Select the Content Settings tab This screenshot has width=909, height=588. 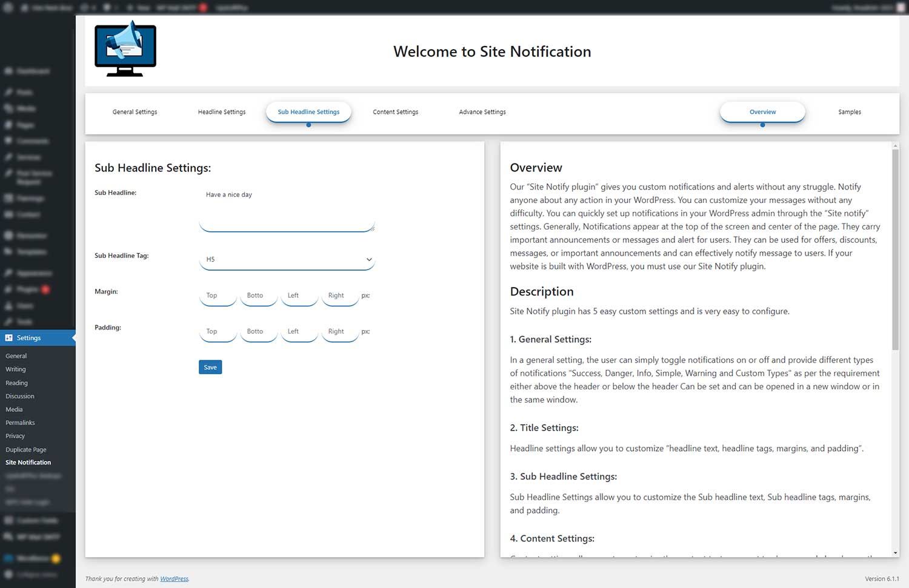(395, 112)
